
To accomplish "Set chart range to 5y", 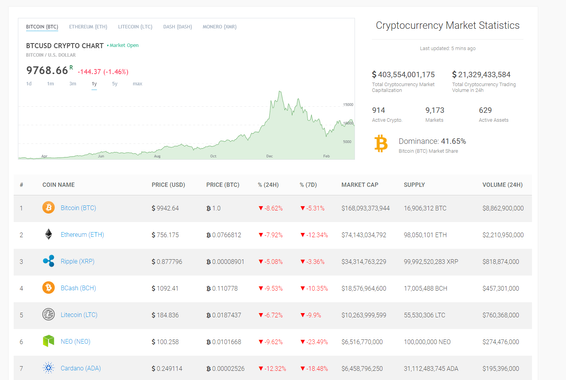I will tap(115, 84).
